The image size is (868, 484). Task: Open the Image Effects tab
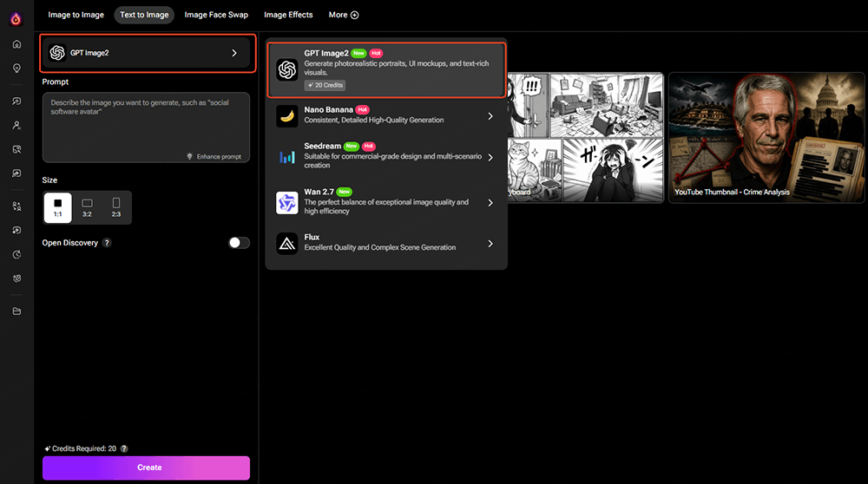coord(288,15)
